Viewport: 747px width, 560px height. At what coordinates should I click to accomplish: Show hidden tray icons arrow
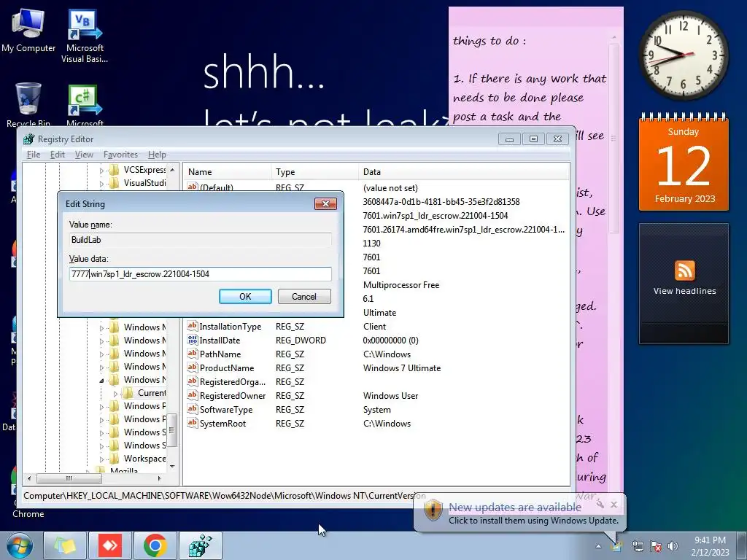pos(598,546)
